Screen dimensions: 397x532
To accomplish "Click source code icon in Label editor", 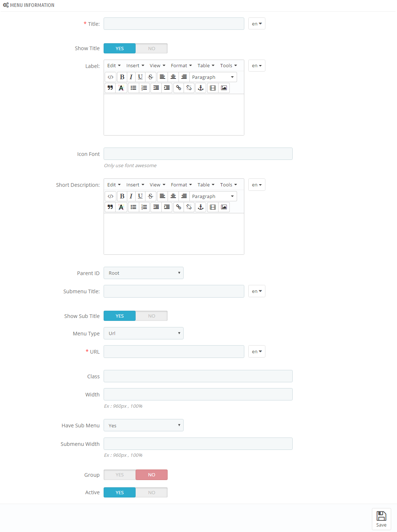I will (111, 77).
